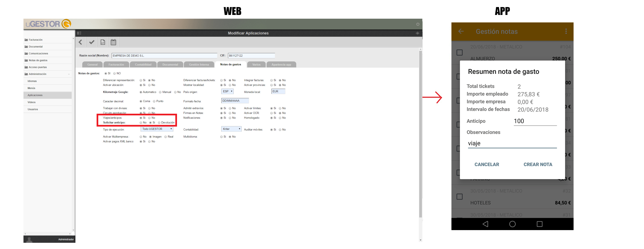Check the HOTELES ticket checkbox
The image size is (644, 249).
(x=460, y=197)
